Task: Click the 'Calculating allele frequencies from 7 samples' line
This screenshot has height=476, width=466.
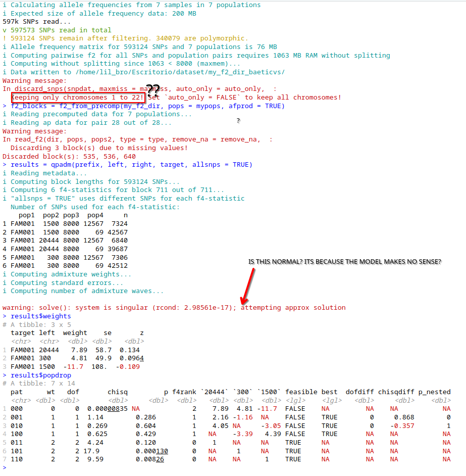Action: pyautogui.click(x=132, y=5)
